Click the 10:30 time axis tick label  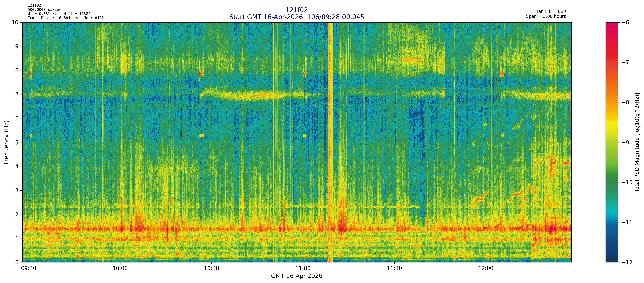pos(211,269)
